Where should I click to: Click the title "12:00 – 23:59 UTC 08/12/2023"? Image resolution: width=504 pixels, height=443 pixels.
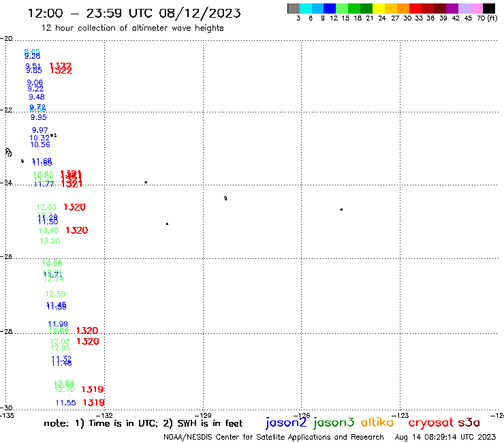134,13
